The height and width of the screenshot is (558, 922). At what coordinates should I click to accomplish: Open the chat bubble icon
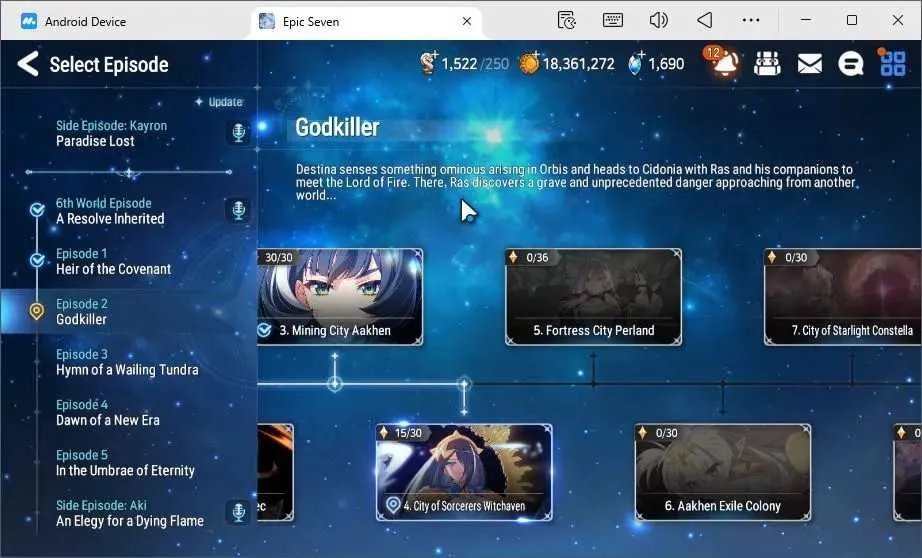(x=851, y=64)
